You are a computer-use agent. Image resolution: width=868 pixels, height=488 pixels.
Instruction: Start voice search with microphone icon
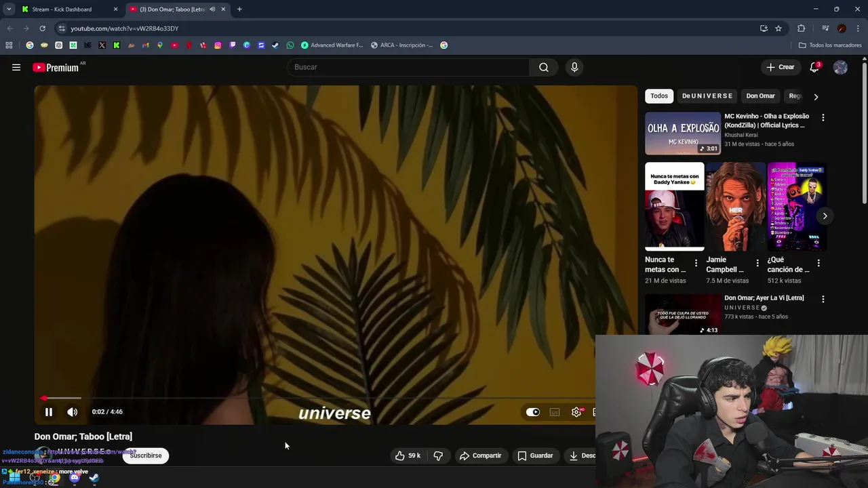pyautogui.click(x=574, y=67)
